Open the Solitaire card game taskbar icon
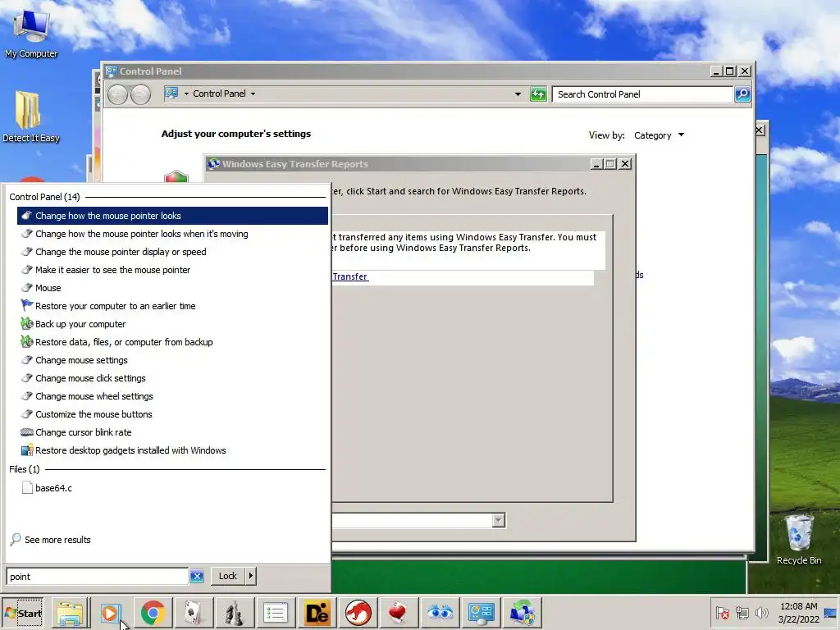 click(x=194, y=613)
